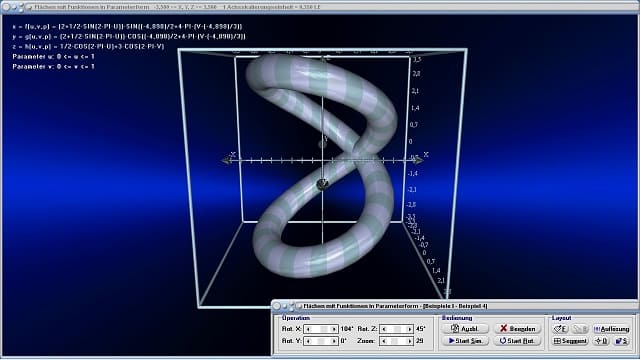Viewport: 640px width, 360px height.
Task: Click the dark sphere on the vertical axis
Action: click(x=322, y=184)
